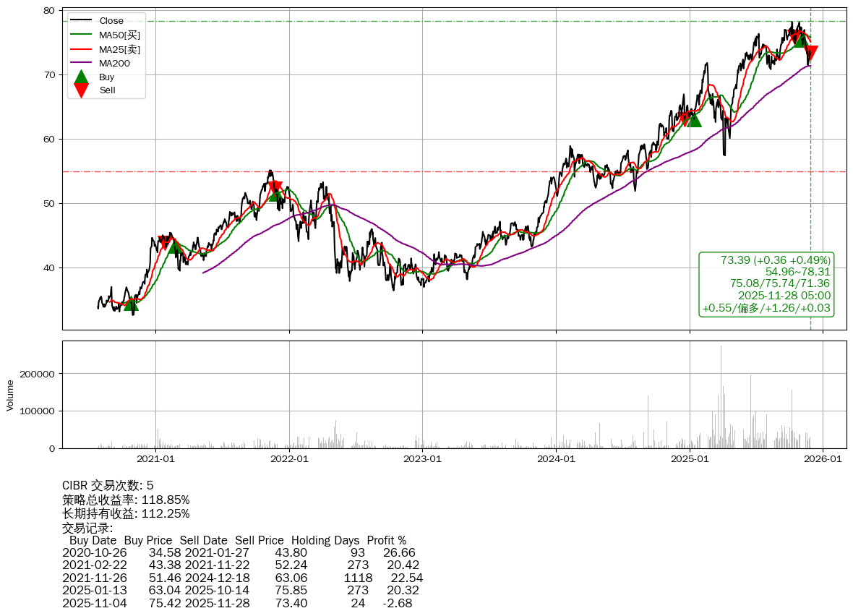Select the MA200 legend entry
The height and width of the screenshot is (616, 853).
pyautogui.click(x=114, y=63)
